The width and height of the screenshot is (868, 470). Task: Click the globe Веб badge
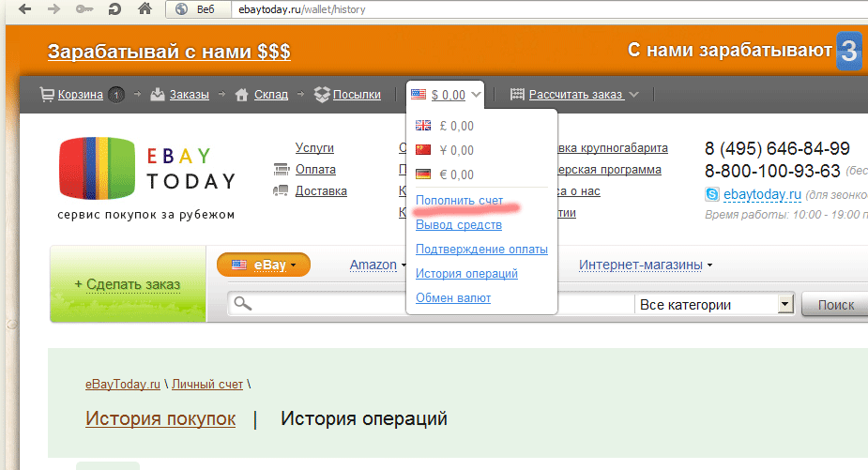(x=198, y=9)
